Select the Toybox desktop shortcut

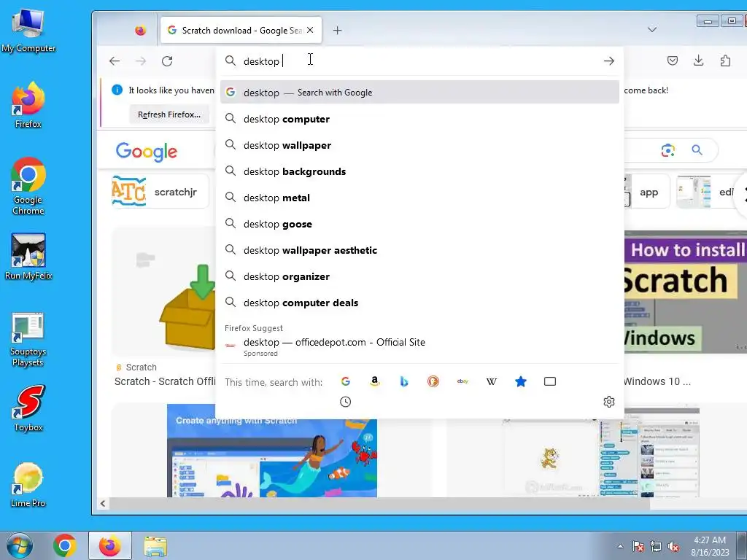pos(28,408)
